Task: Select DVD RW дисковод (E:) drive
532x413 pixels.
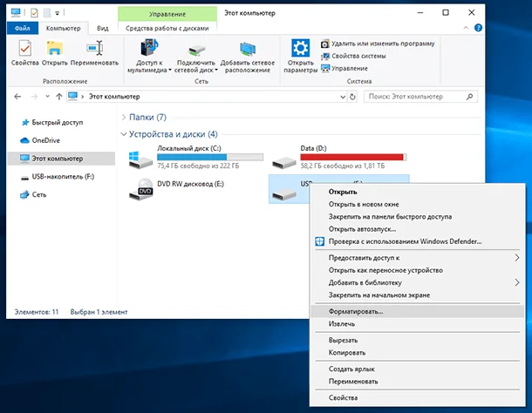Action: tap(177, 189)
